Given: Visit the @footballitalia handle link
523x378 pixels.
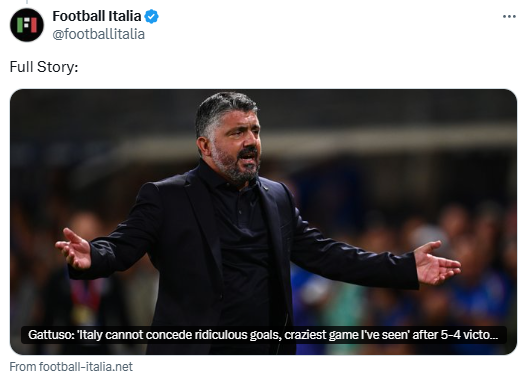Looking at the screenshot, I should pos(99,34).
